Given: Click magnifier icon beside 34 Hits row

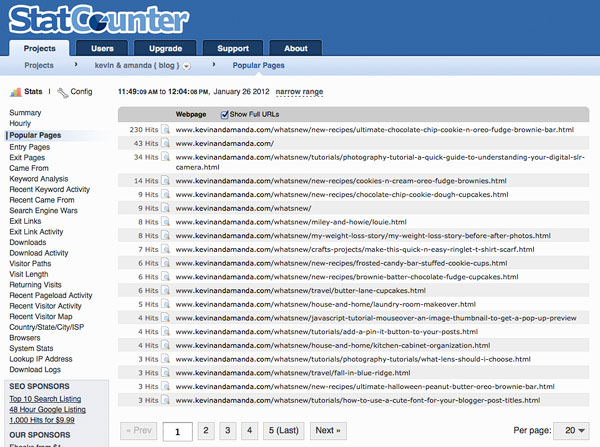Looking at the screenshot, I should point(165,157).
